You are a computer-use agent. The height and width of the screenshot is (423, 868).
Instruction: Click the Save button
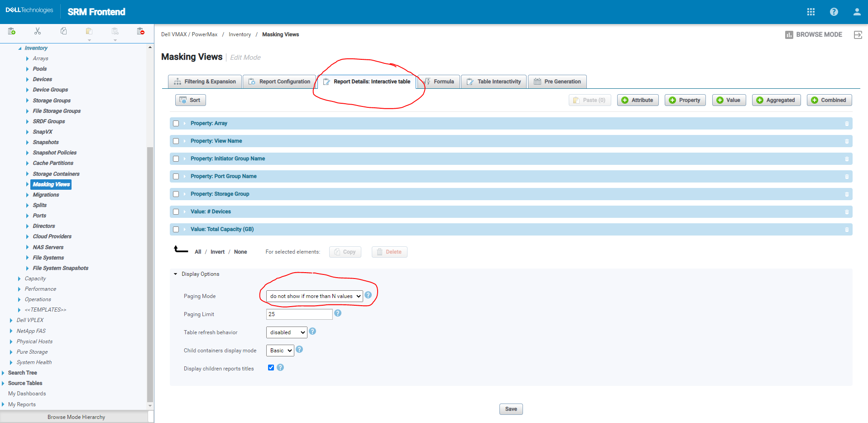[x=511, y=409]
